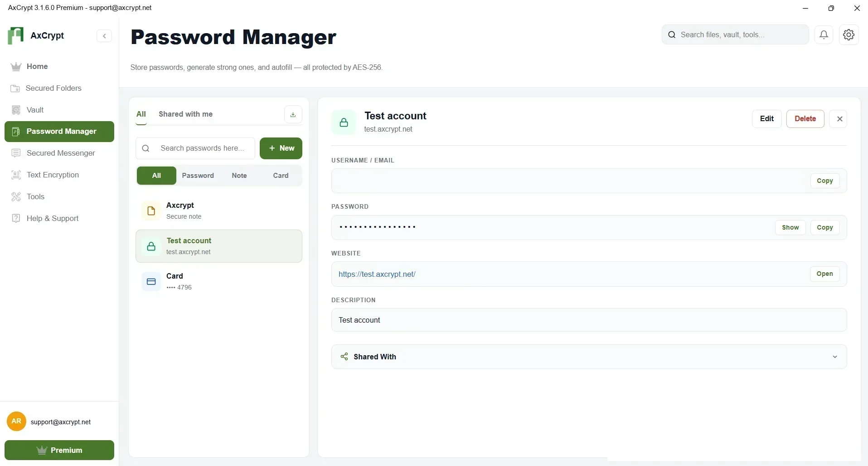Filter by Note type
The height and width of the screenshot is (466, 868).
tap(239, 176)
